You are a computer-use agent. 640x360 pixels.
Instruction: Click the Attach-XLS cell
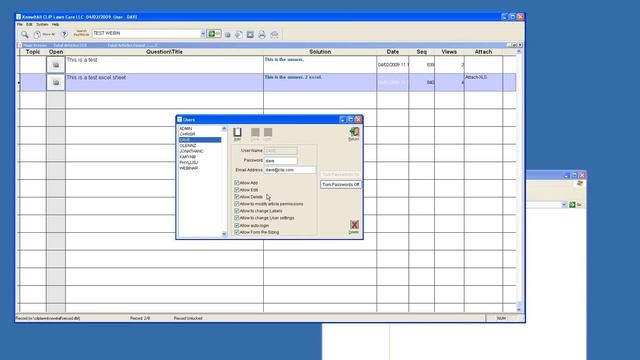(x=483, y=82)
